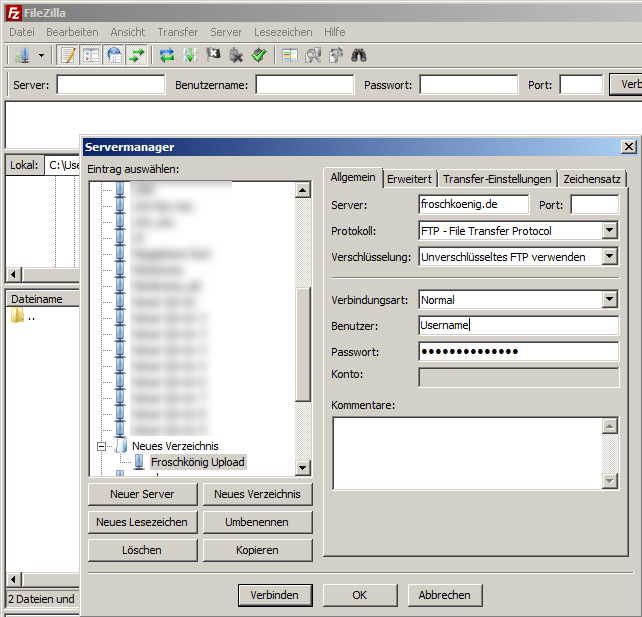Click the refresh file lists icon
The image size is (642, 617).
point(167,55)
